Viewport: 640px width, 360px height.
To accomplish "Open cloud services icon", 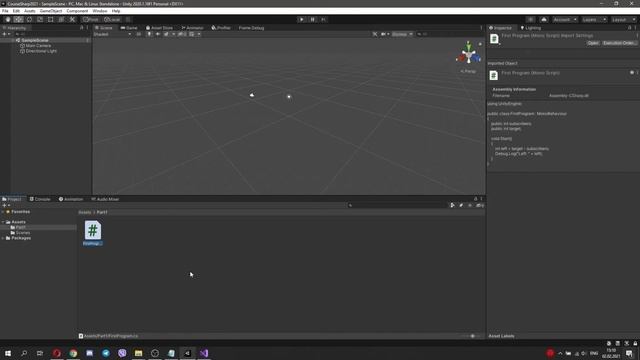I will (544, 19).
